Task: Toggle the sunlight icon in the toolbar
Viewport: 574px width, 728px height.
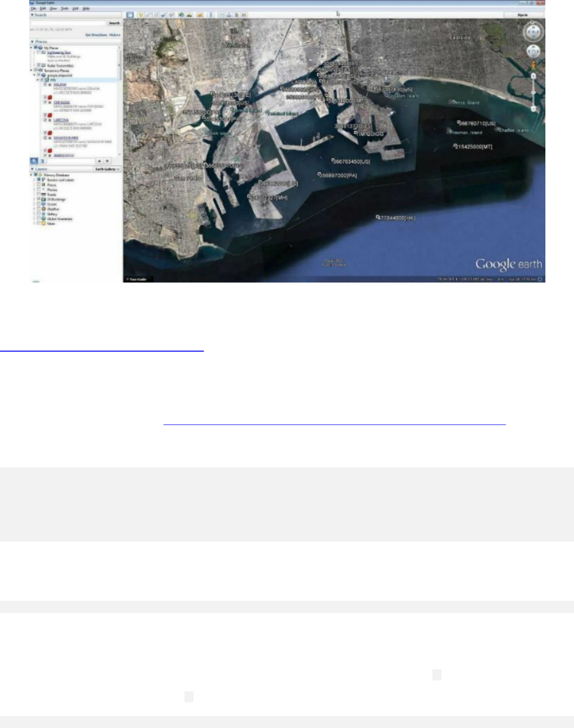Action: click(189, 15)
